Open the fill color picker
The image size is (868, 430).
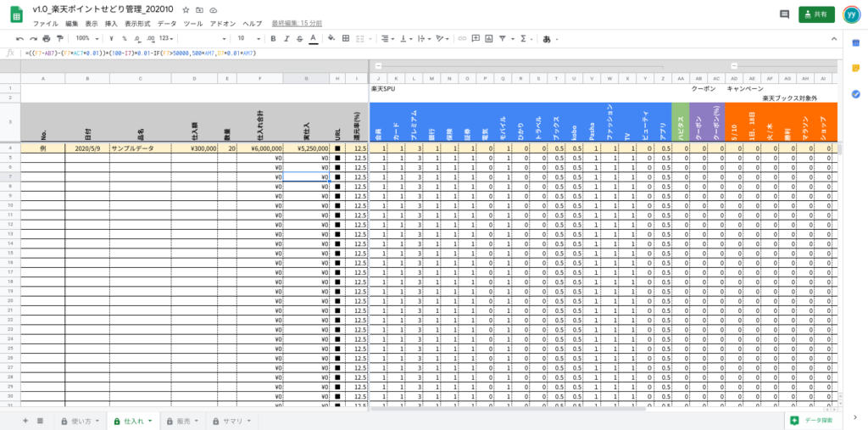click(x=331, y=38)
